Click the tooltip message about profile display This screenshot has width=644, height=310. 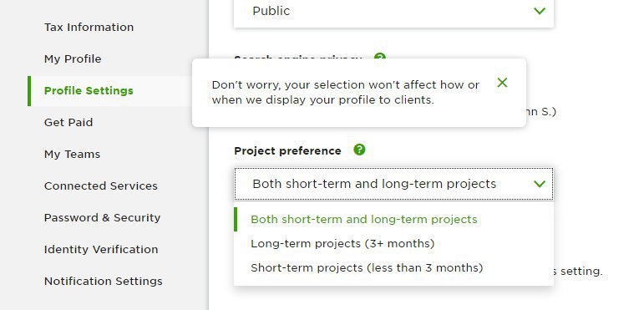(346, 93)
